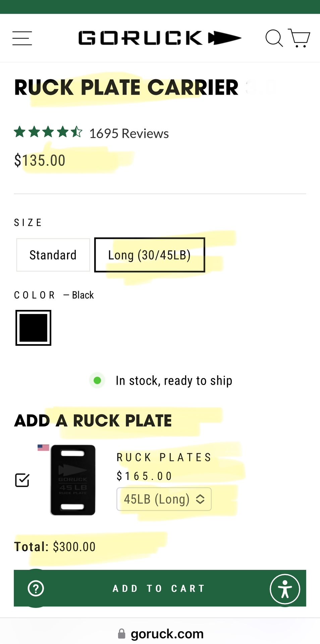320x644 pixels.
Task: Click the Ruck Plates product title
Action: coord(164,457)
